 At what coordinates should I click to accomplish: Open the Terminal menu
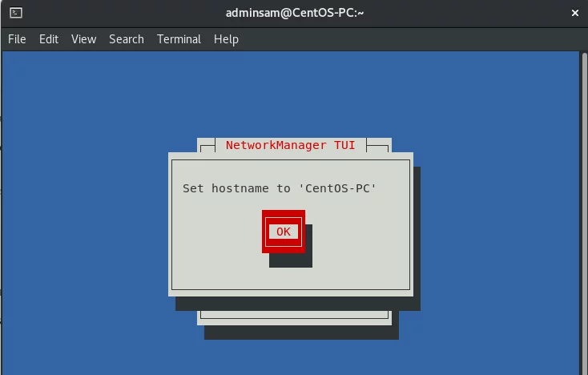(x=179, y=39)
